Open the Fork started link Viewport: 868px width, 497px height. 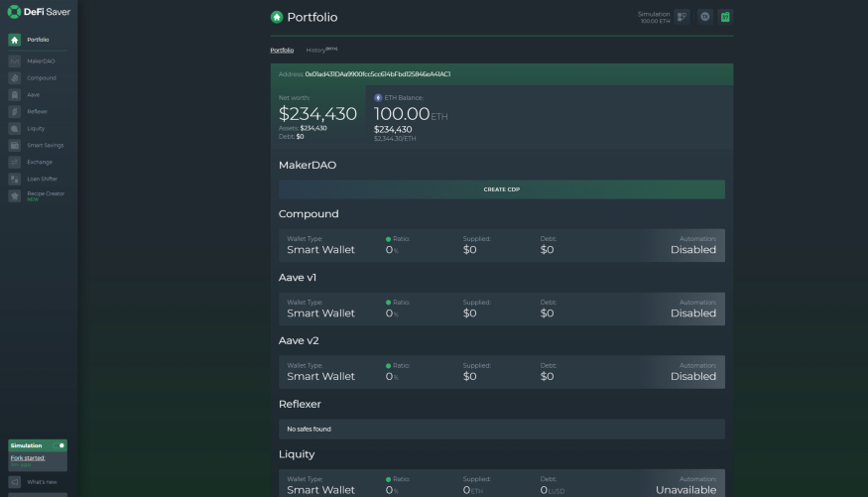point(28,458)
